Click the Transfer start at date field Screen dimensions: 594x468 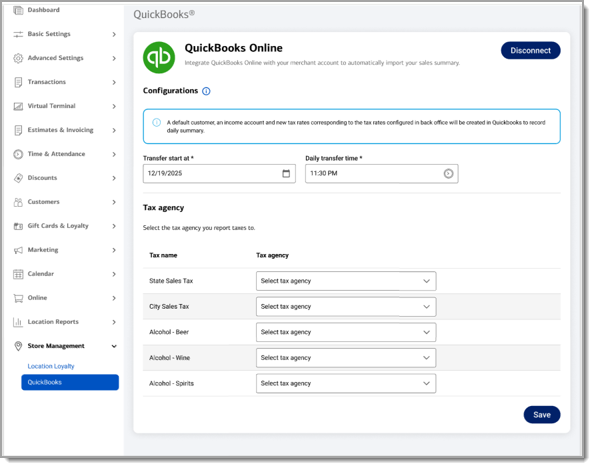[x=219, y=174]
